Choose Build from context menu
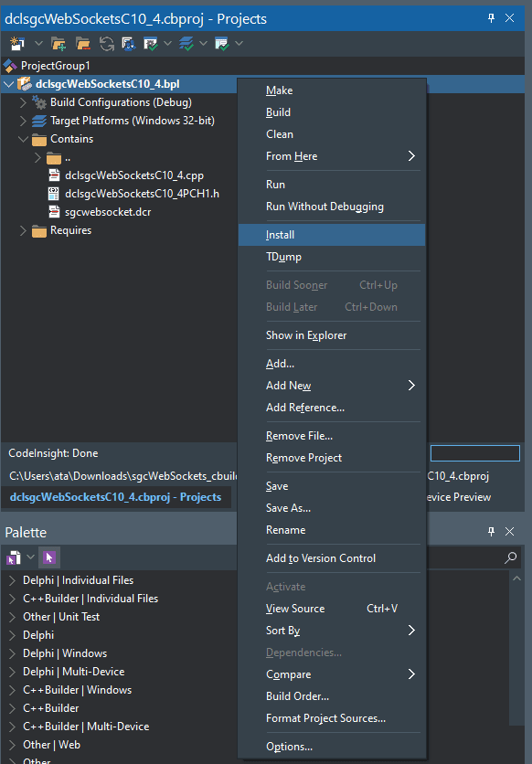 (331, 112)
